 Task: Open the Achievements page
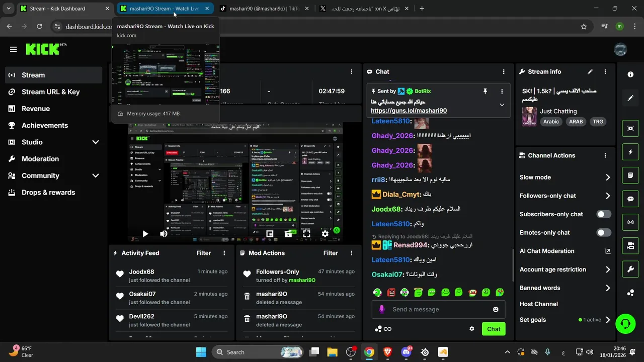pos(54,125)
